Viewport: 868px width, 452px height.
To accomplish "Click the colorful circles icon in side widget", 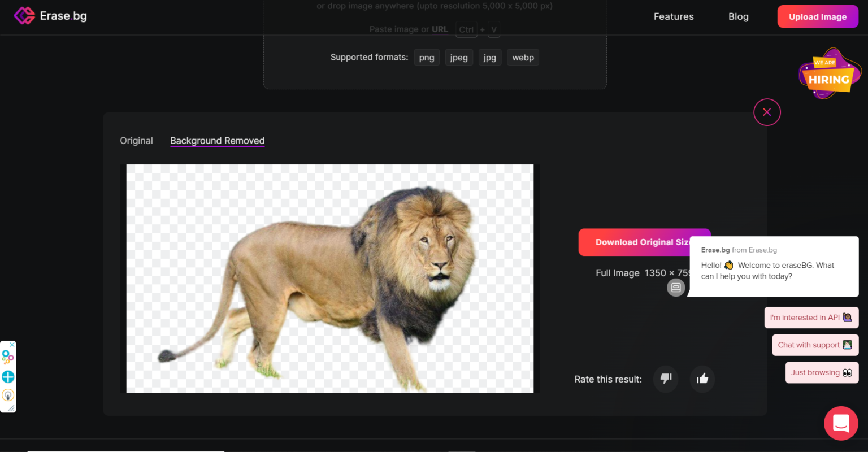I will coord(8,357).
